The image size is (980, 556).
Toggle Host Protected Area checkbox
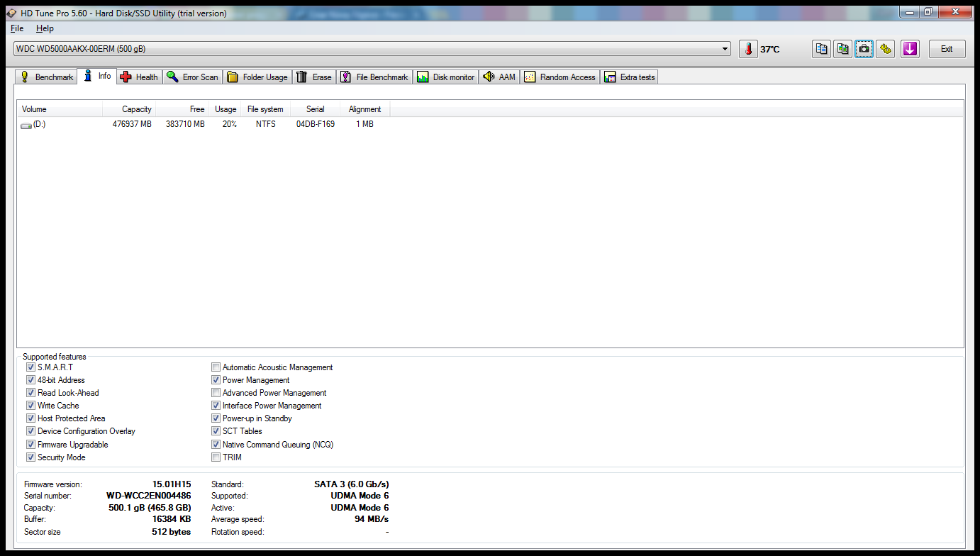tap(30, 418)
